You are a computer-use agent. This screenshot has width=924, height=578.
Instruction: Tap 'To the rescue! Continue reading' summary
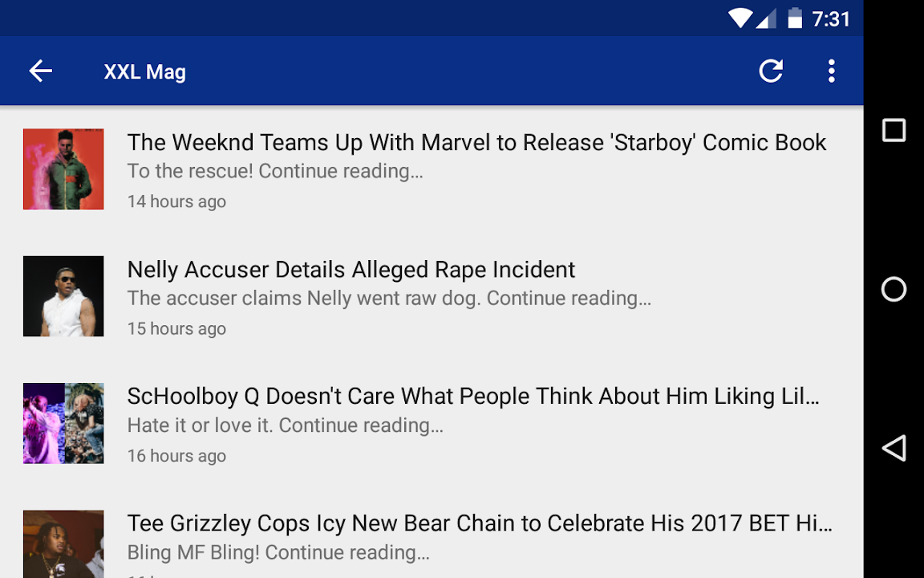tap(275, 171)
